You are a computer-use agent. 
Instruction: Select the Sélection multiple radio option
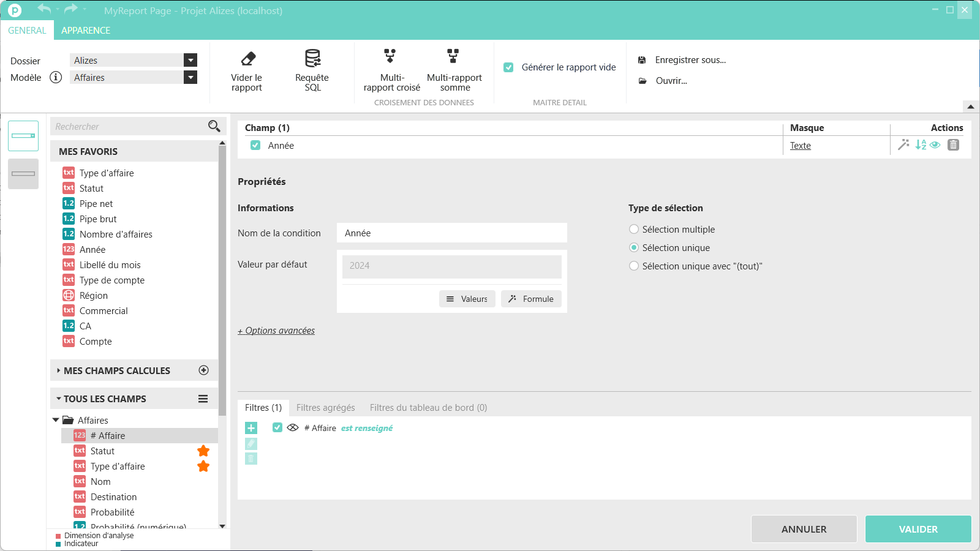(x=634, y=230)
